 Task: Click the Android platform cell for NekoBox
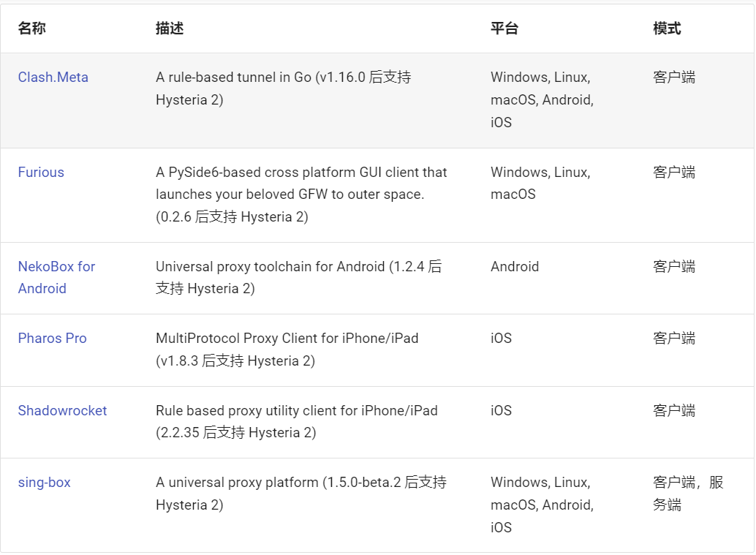(515, 267)
